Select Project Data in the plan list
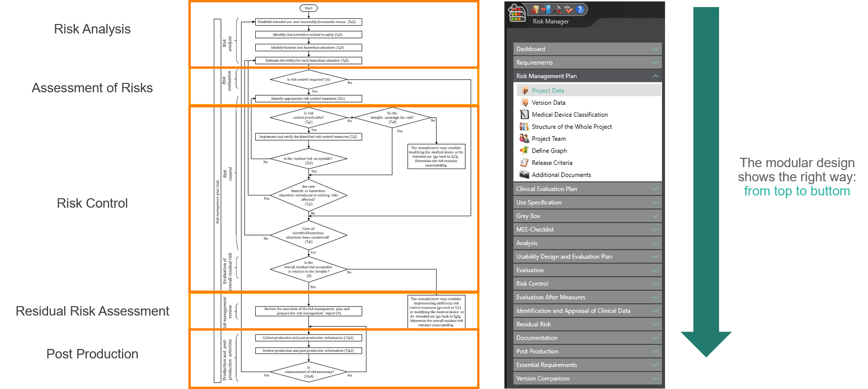 [548, 90]
